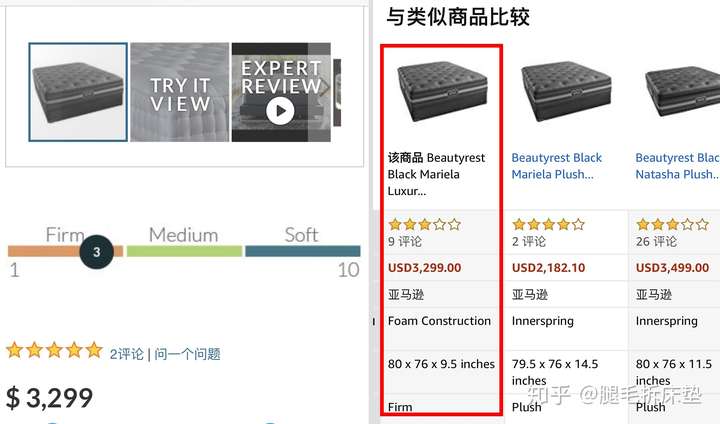The image size is (720, 424).
Task: Open Beautyrest Black Mariela Plush link
Action: 557,166
